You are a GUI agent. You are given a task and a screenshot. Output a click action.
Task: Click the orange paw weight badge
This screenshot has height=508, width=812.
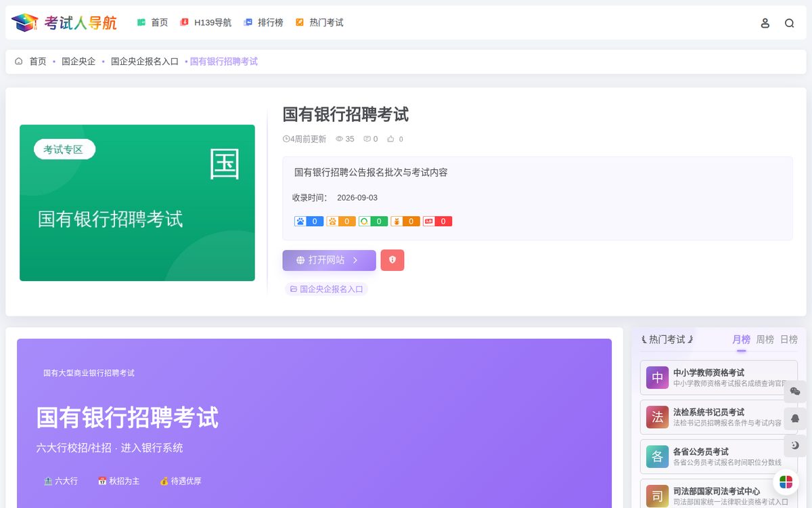tap(341, 221)
